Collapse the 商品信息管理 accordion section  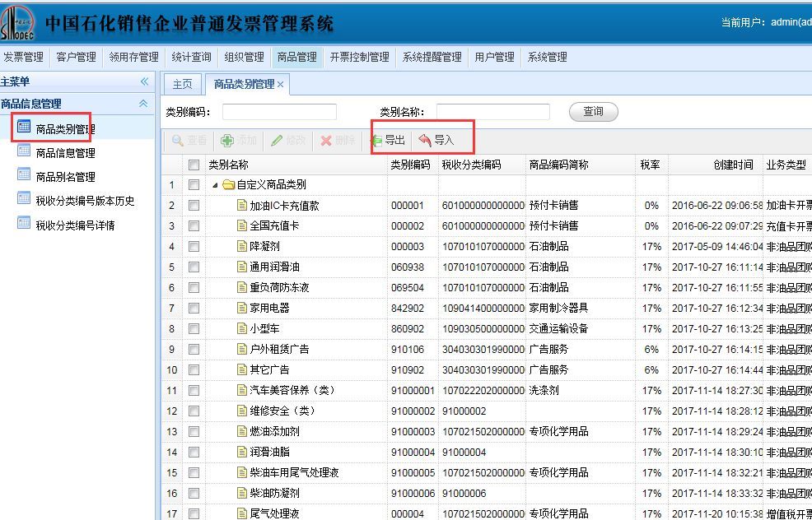coord(143,104)
